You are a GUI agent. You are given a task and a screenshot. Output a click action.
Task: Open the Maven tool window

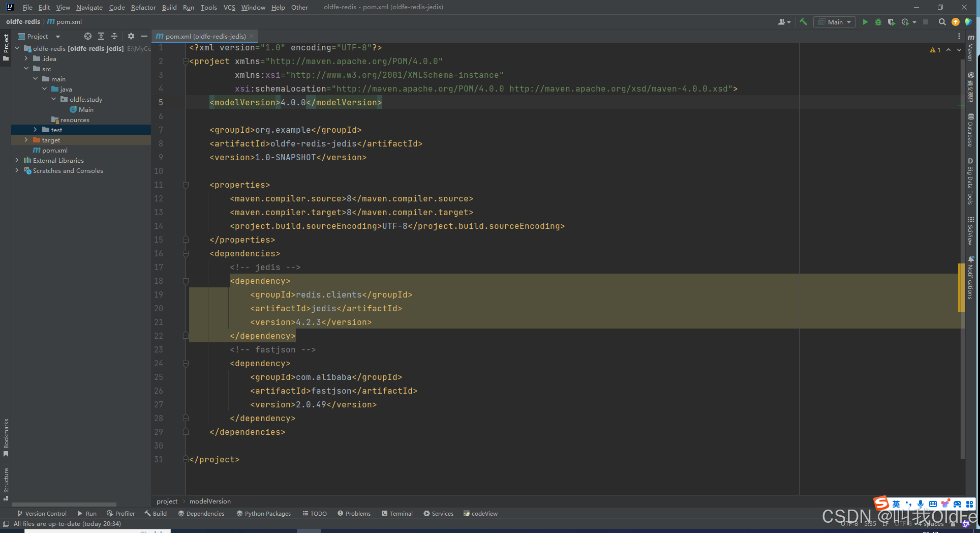971,48
